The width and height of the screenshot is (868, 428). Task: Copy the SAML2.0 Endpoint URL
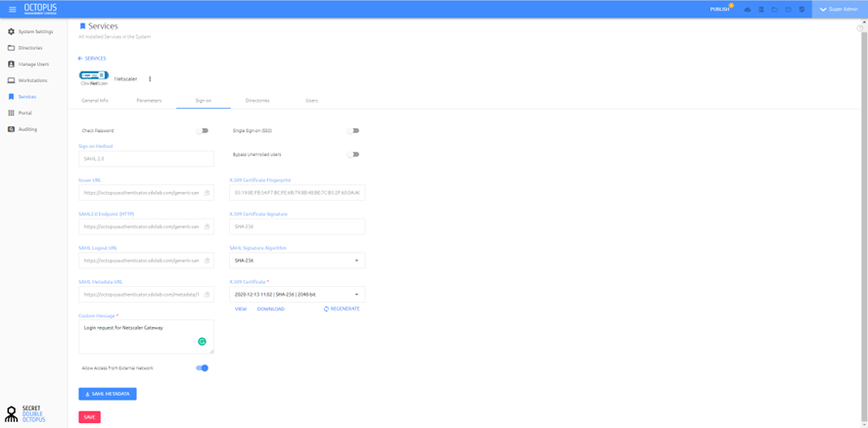coord(207,227)
